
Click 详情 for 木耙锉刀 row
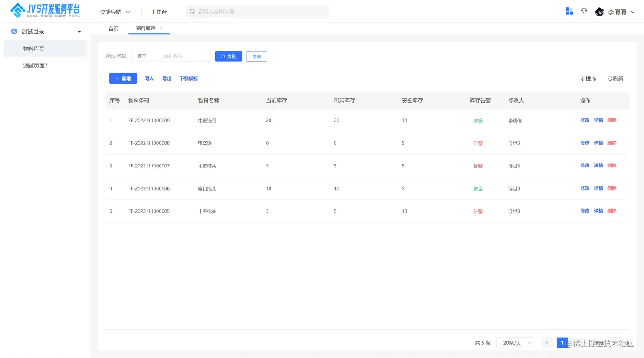tap(598, 120)
